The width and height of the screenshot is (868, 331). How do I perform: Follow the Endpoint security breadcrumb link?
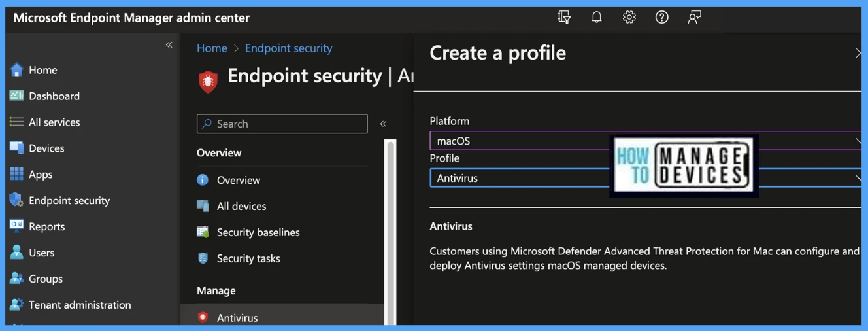pos(288,48)
